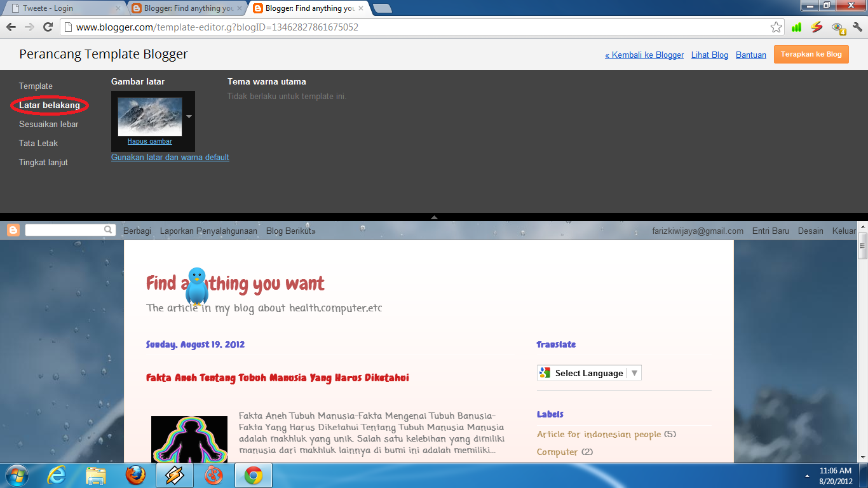
Task: Click Kembali ke Blogger link
Action: (644, 55)
